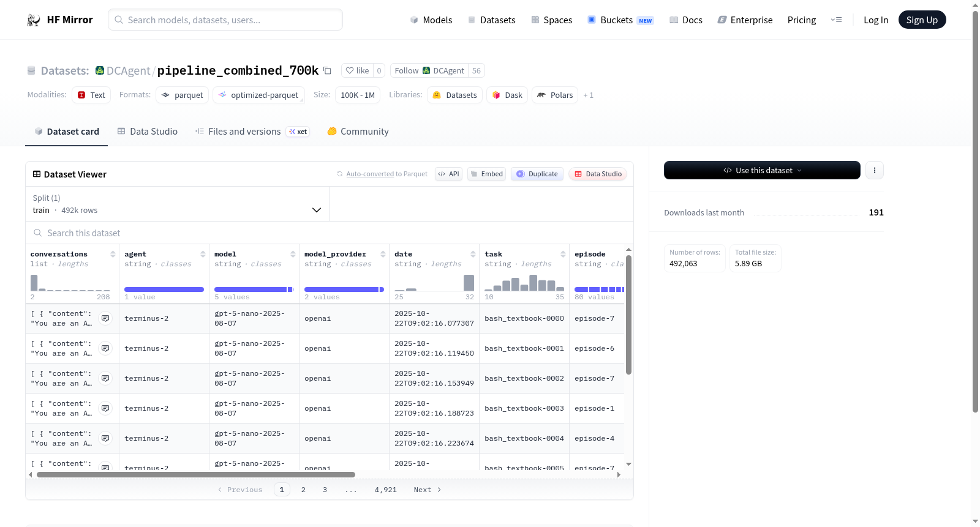Open the navigation overflow menu icon

point(836,20)
